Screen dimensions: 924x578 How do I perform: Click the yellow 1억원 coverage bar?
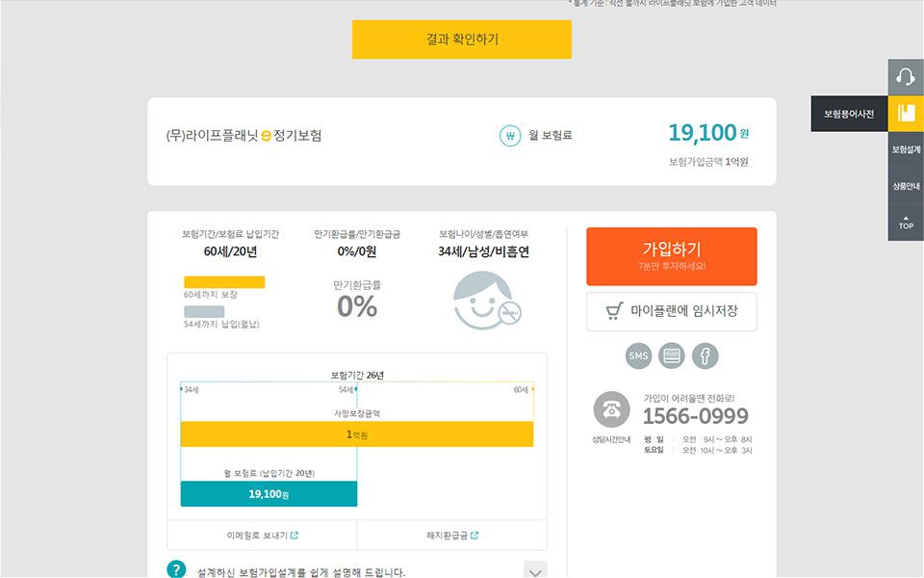tap(357, 434)
